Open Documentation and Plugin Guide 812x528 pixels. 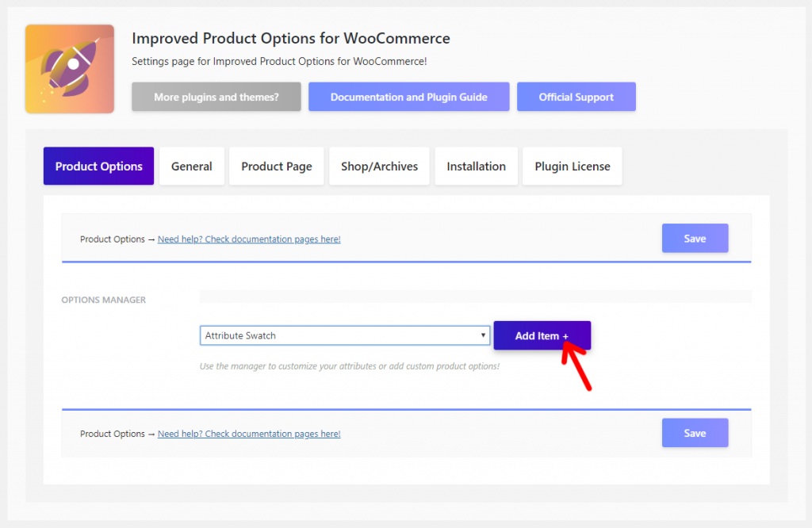click(408, 97)
